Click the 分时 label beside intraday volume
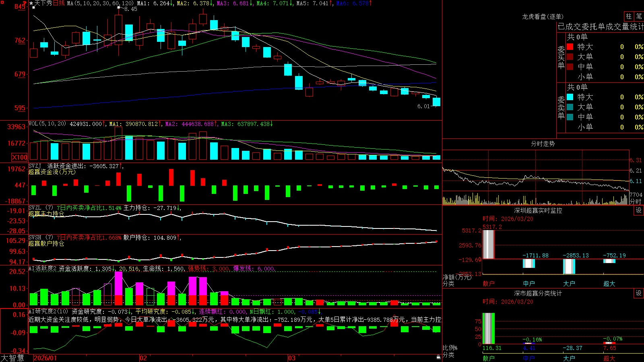Screen dimensions: 644x362 pos(636,202)
